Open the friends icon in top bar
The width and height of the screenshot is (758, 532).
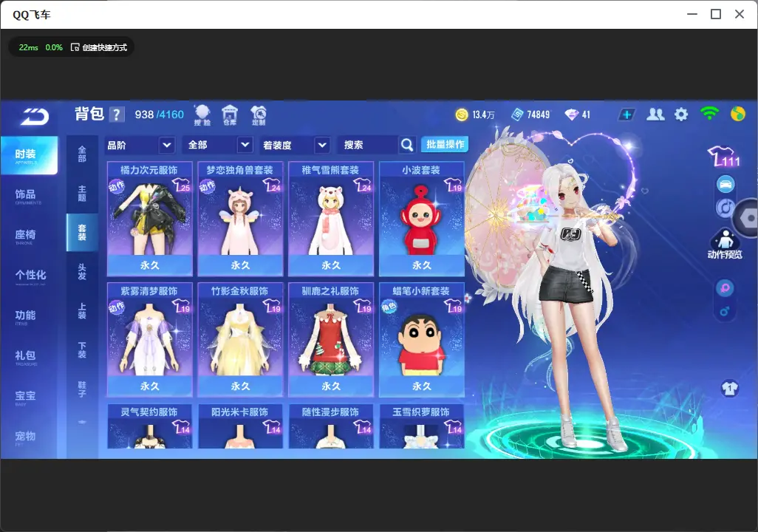click(655, 115)
